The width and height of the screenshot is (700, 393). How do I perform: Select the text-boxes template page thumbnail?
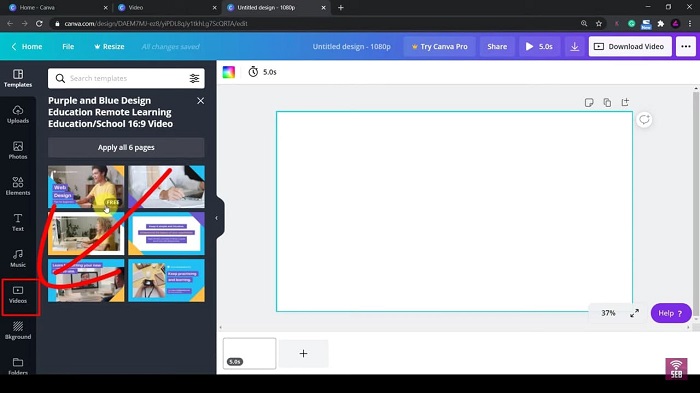click(x=167, y=234)
